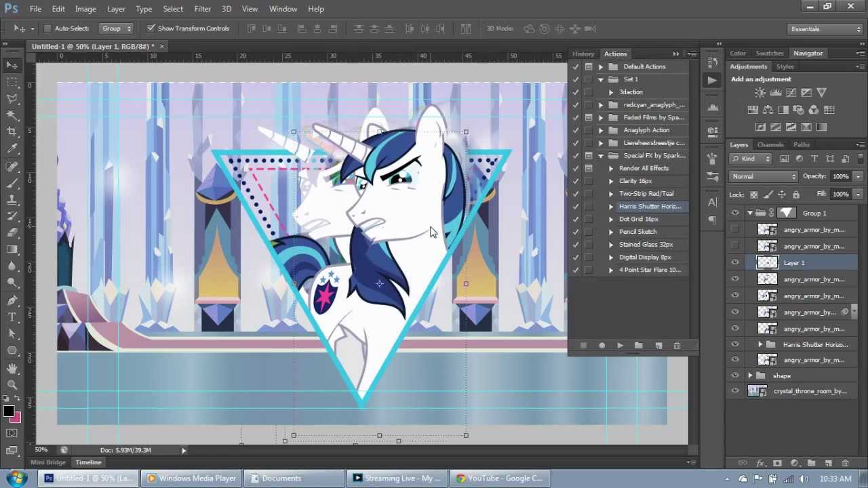This screenshot has height=488, width=868.
Task: Switch to the Swatches tab
Action: [x=770, y=53]
